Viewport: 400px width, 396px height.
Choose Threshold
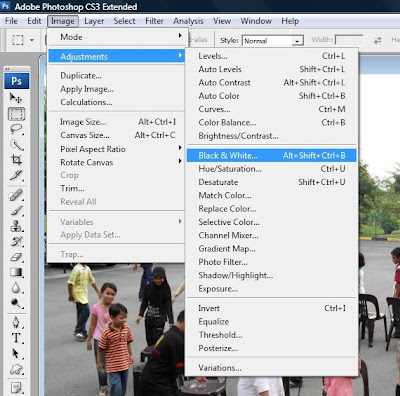pyautogui.click(x=272, y=335)
